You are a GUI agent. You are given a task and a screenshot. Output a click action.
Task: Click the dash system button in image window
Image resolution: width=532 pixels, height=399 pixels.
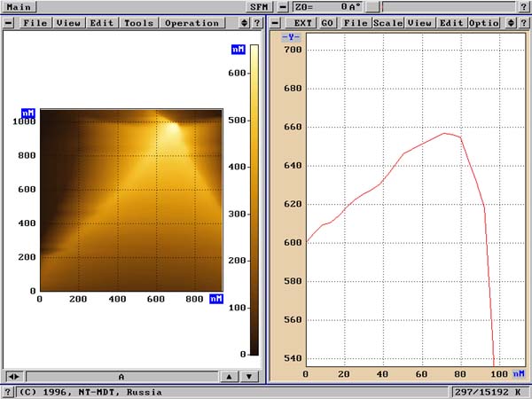tap(9, 22)
